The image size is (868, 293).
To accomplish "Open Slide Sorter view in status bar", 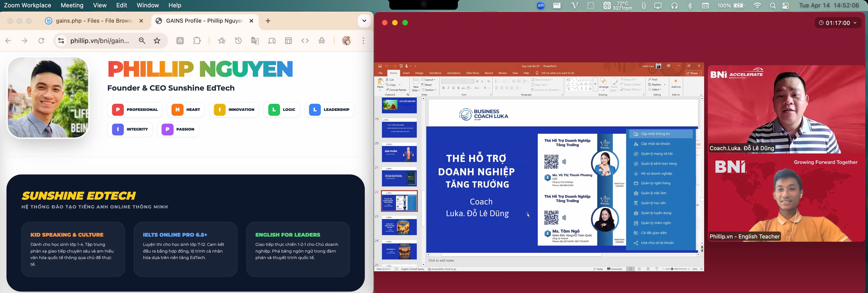I will 639,269.
